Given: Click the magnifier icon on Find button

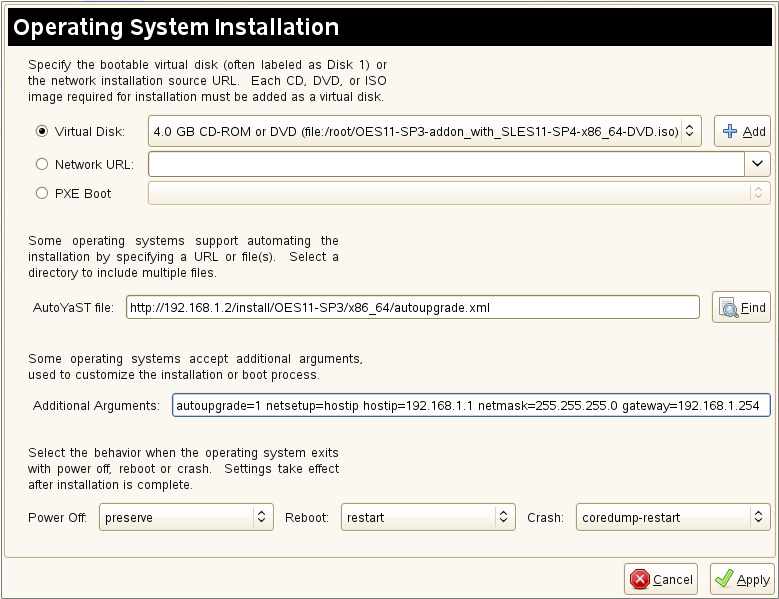Looking at the screenshot, I should pos(728,308).
